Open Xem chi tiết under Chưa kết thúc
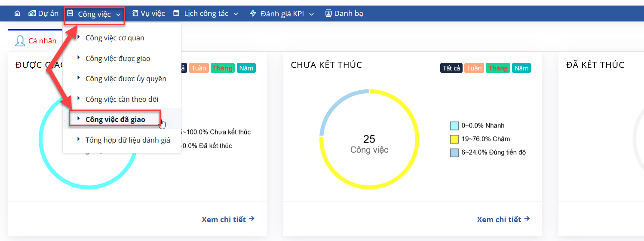 click(503, 219)
